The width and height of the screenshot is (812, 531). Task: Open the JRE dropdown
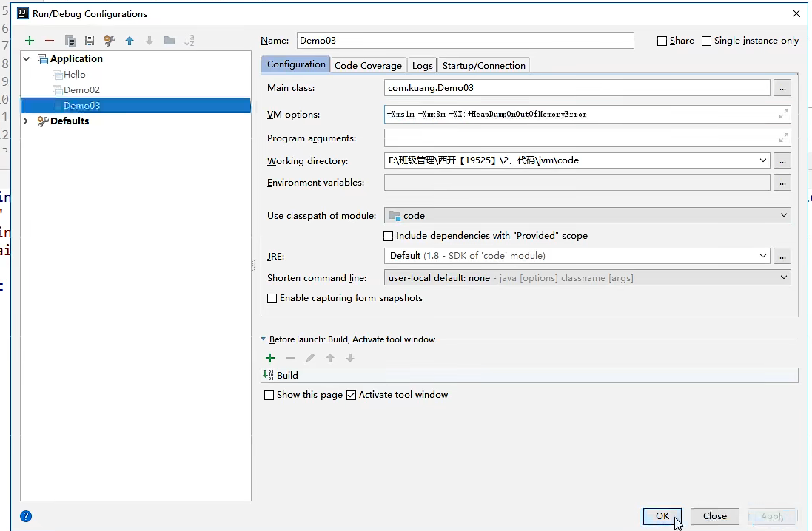[763, 256]
